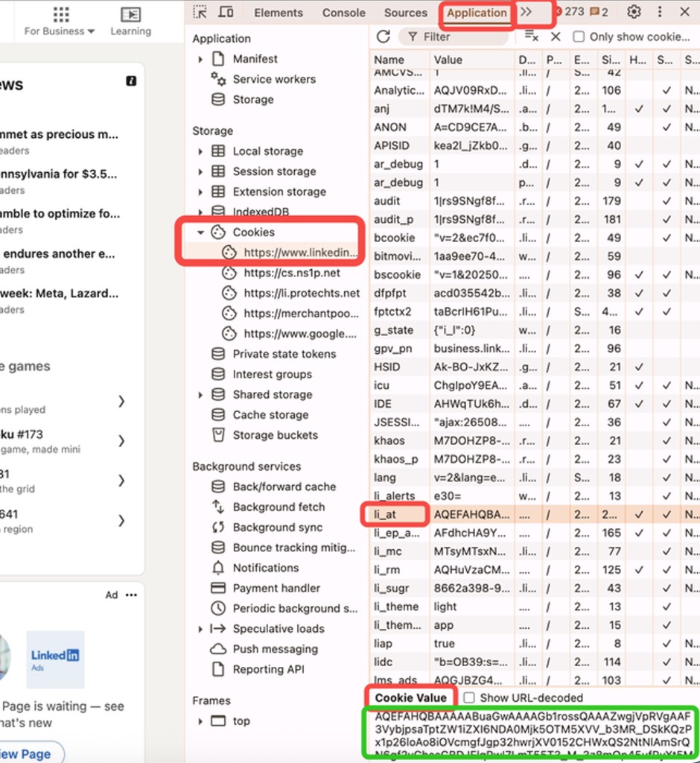The image size is (700, 763).
Task: Collapse the Cookies tree node
Action: click(x=200, y=232)
